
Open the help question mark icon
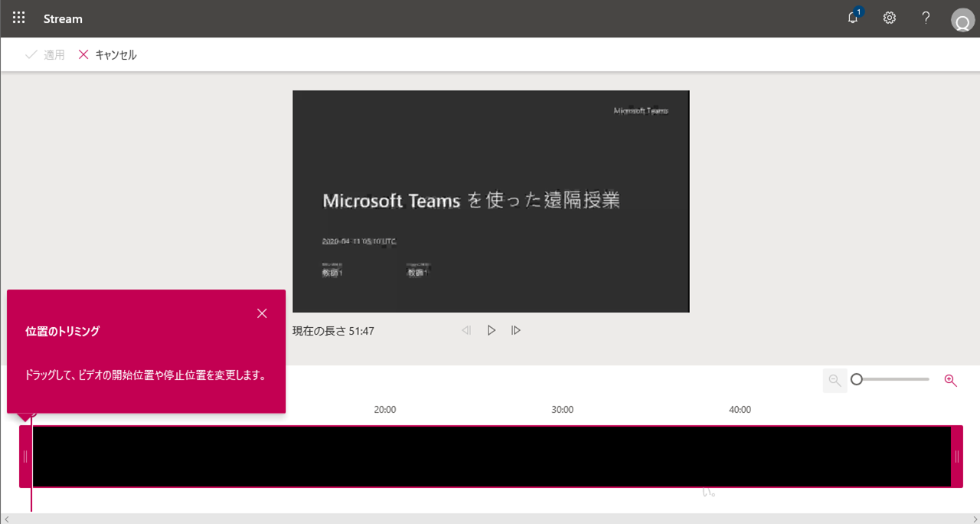click(926, 18)
